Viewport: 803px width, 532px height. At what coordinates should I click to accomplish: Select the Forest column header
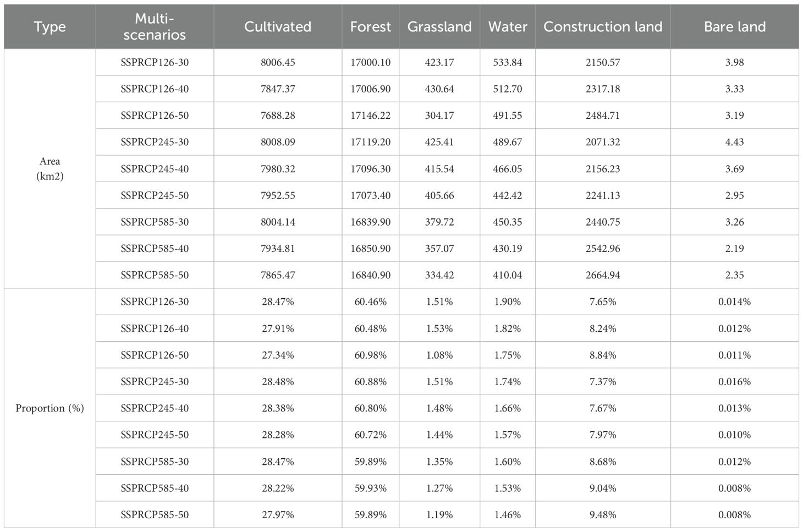pos(370,27)
